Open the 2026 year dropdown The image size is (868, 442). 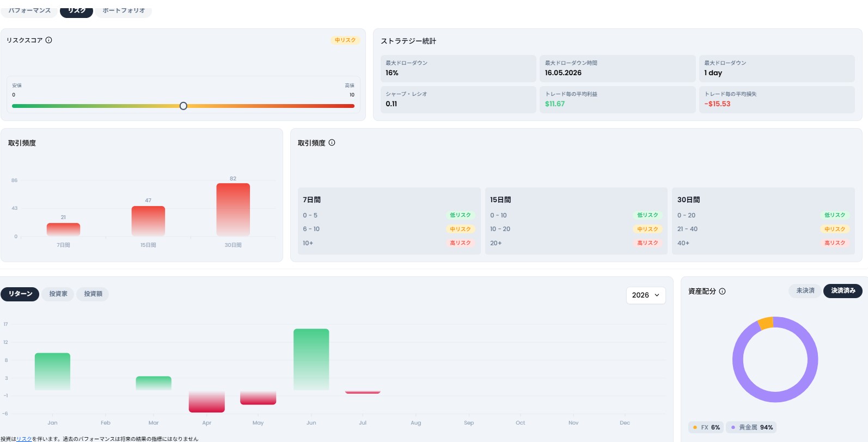[x=646, y=295]
